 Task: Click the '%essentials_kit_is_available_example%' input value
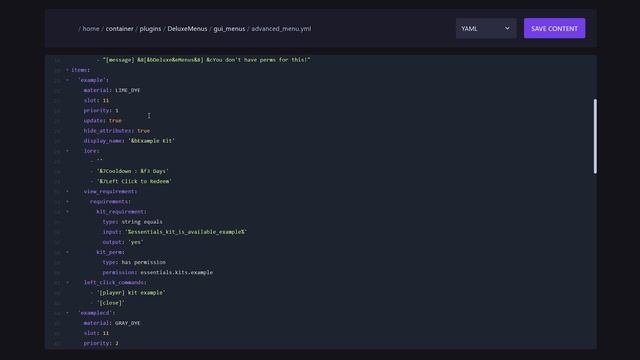(x=186, y=232)
